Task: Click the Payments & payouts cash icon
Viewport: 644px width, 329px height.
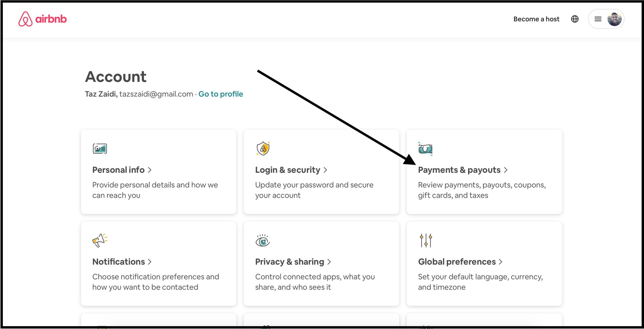Action: 425,149
